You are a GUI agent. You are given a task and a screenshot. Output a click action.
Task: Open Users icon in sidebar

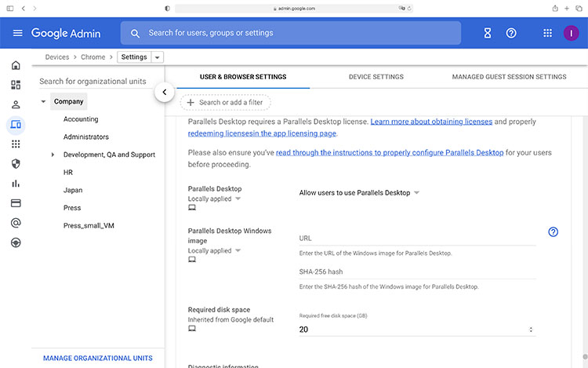tap(16, 104)
